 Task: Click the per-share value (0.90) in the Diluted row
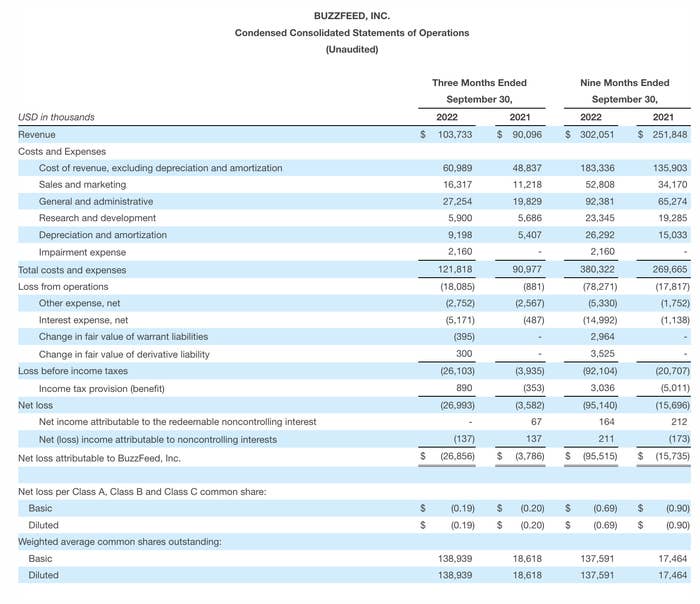point(678,525)
